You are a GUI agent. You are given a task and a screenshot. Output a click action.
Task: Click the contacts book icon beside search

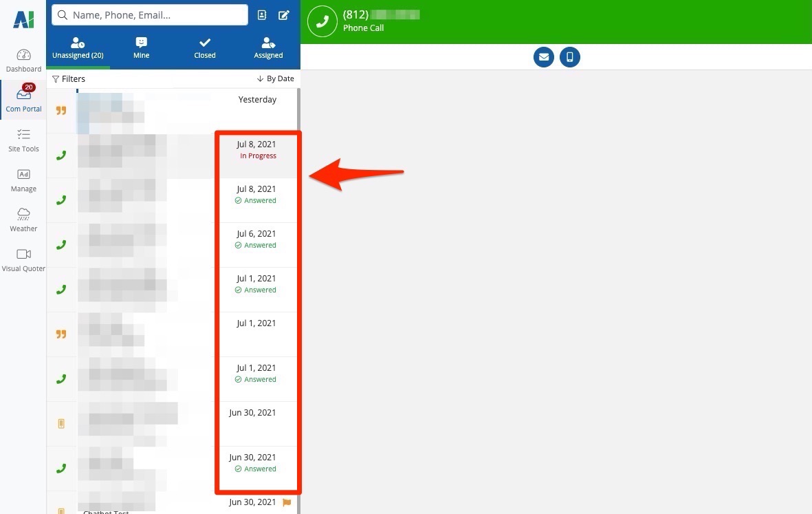(x=262, y=15)
